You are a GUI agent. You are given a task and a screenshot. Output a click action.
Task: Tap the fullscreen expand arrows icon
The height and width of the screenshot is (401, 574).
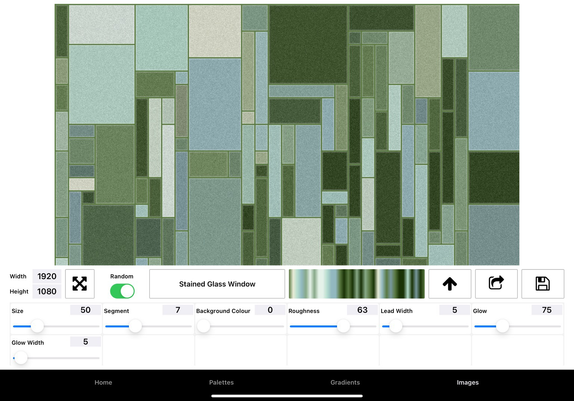tap(80, 284)
